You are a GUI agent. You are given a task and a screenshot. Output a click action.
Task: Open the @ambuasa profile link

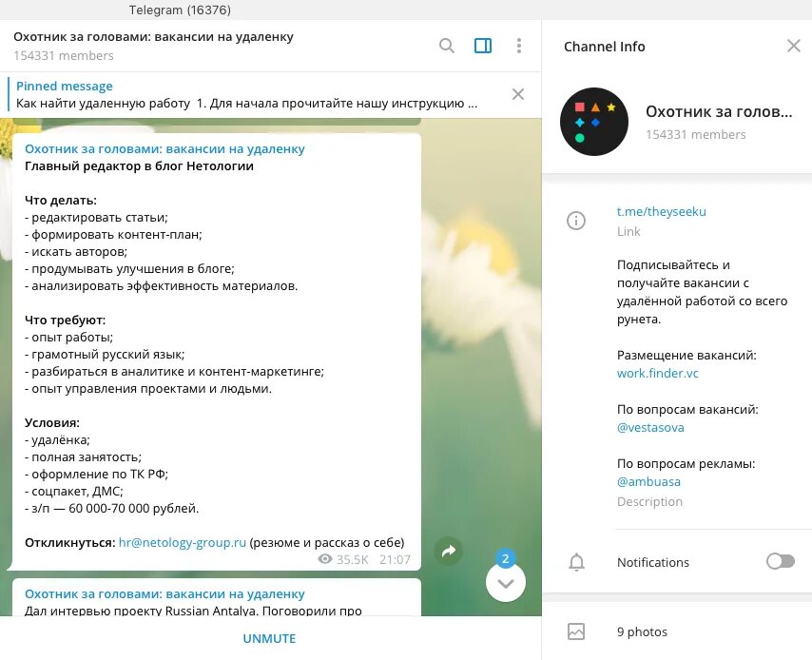point(648,482)
